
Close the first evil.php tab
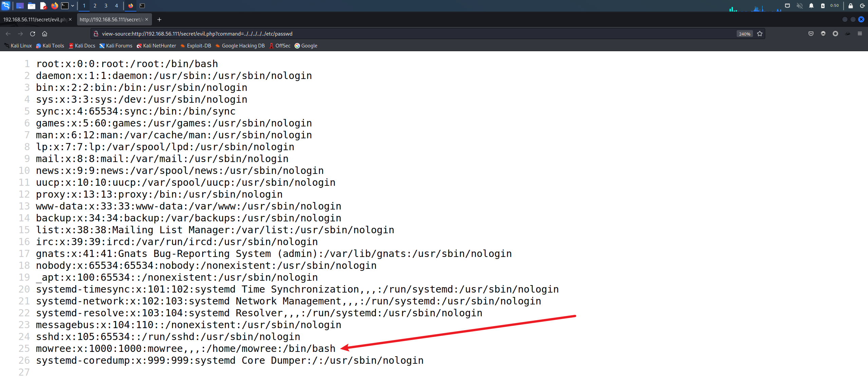[70, 19]
